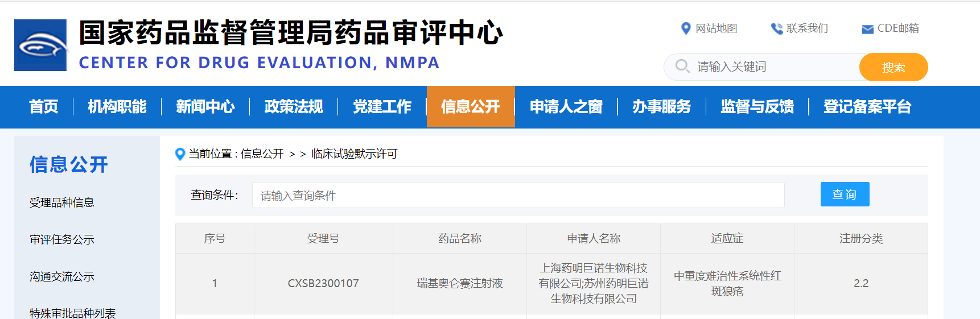Click the 上海药明巨诺生物科技 applicant cell
The height and width of the screenshot is (319, 980).
coord(594,283)
